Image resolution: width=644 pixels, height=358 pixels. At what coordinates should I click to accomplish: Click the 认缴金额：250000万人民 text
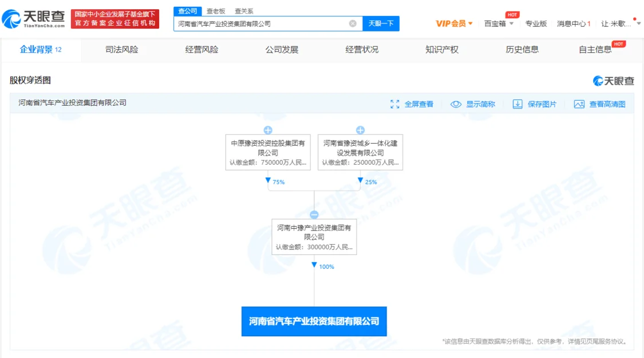pos(360,162)
